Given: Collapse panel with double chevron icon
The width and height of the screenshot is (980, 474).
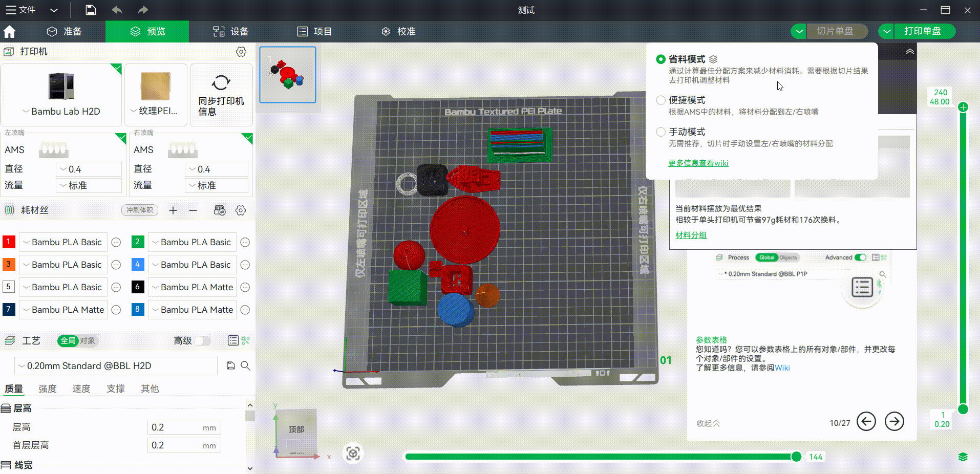Looking at the screenshot, I should click(910, 52).
